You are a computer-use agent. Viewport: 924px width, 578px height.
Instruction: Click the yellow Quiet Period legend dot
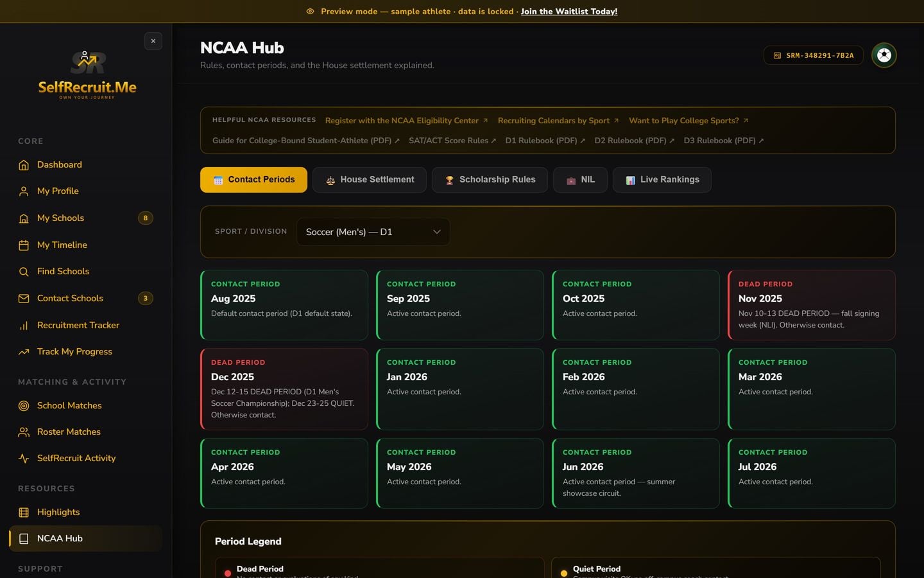[x=563, y=573]
